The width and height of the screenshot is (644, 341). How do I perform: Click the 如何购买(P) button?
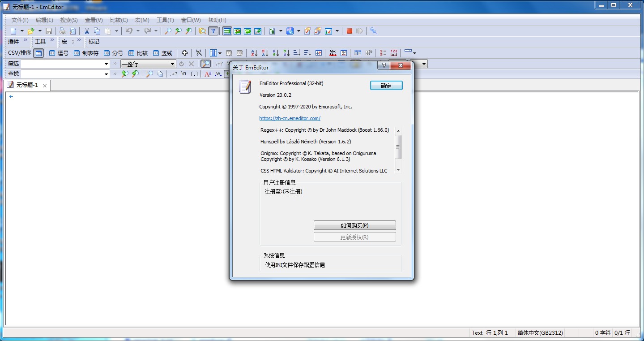pyautogui.click(x=354, y=225)
